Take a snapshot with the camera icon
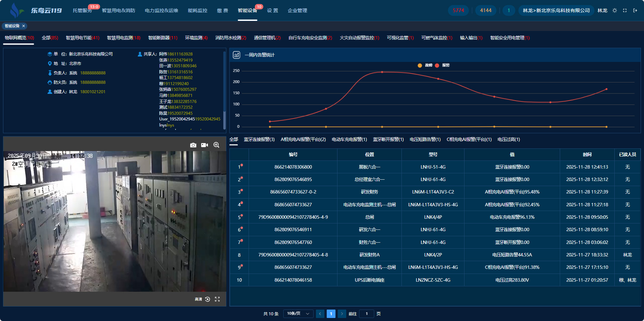644x321 pixels. 193,145
